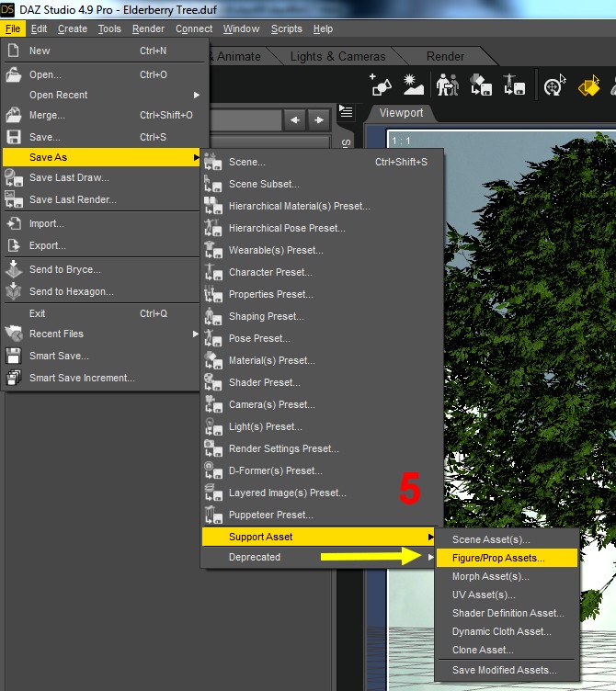
Task: Expand the Recent Files submenu arrow
Action: 196,334
